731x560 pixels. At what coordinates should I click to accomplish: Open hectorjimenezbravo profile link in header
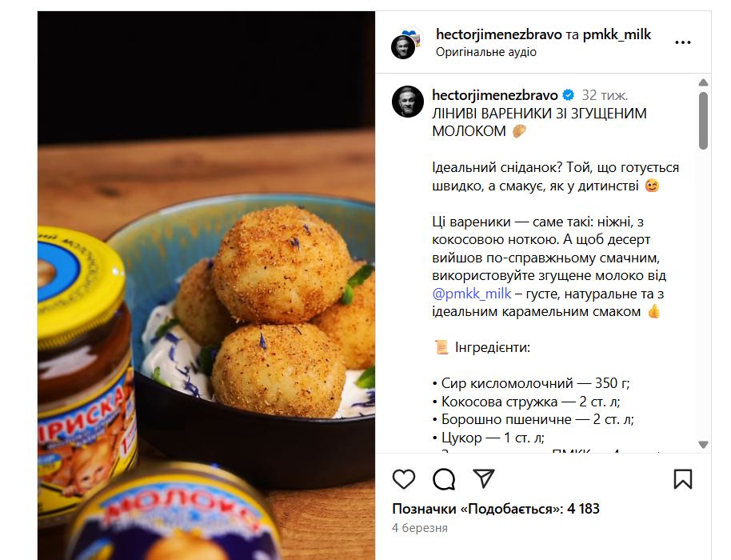(x=499, y=34)
